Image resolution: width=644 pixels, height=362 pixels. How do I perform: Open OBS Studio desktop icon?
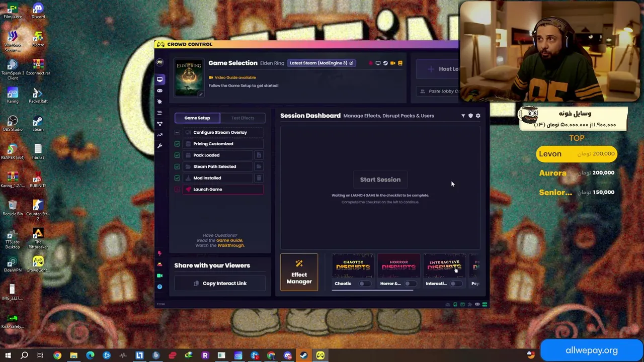(13, 123)
